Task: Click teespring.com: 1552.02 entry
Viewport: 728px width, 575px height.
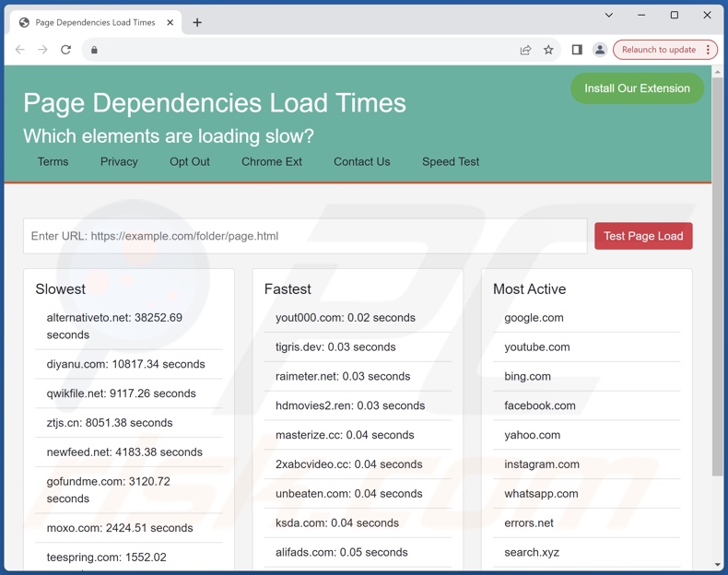Action: (x=106, y=557)
